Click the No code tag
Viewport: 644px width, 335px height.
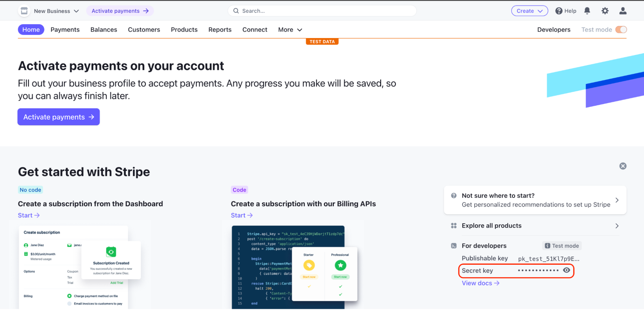point(30,190)
